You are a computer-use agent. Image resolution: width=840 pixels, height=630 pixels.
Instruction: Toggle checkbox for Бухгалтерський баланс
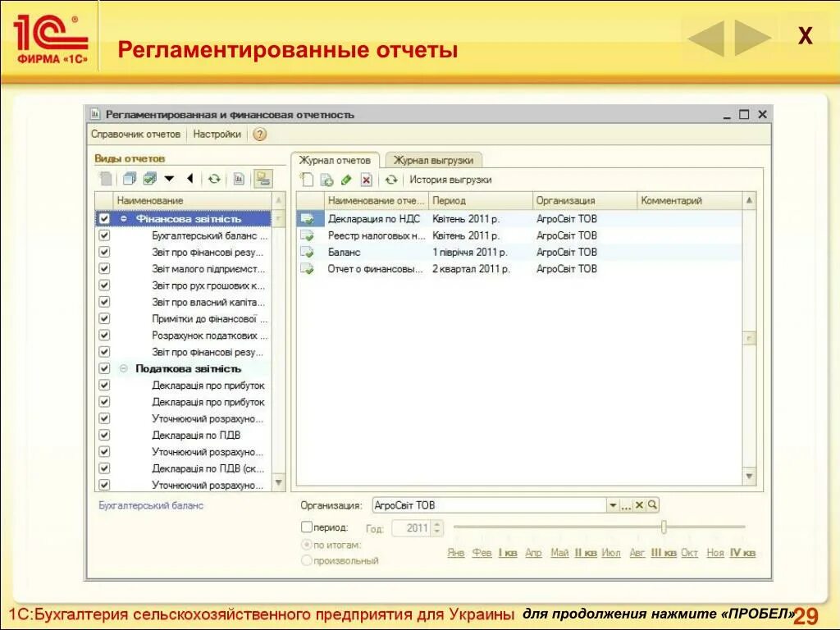[x=104, y=235]
